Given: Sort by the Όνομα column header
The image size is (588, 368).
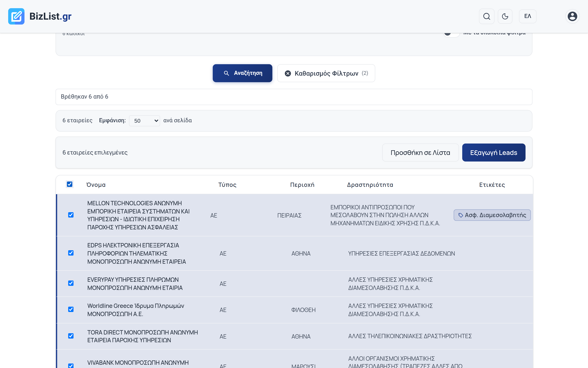Looking at the screenshot, I should point(96,185).
